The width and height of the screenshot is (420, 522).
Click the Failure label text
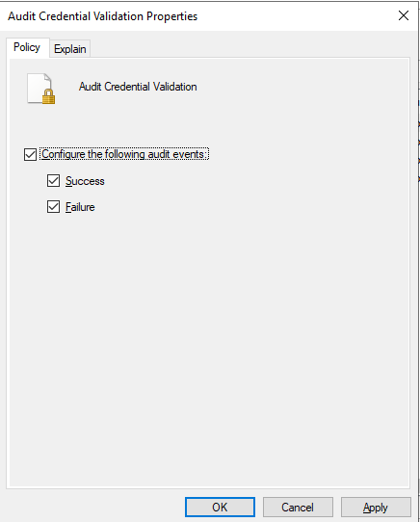click(x=80, y=207)
